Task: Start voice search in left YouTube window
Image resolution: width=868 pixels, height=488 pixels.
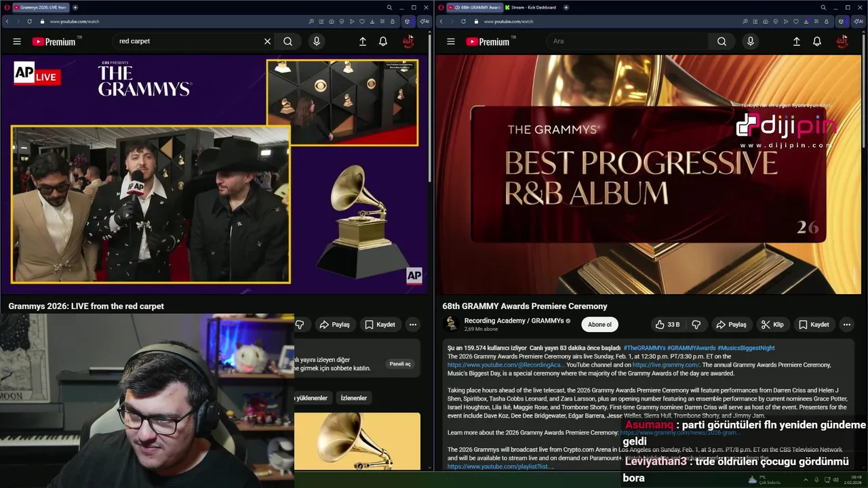Action: coord(316,41)
